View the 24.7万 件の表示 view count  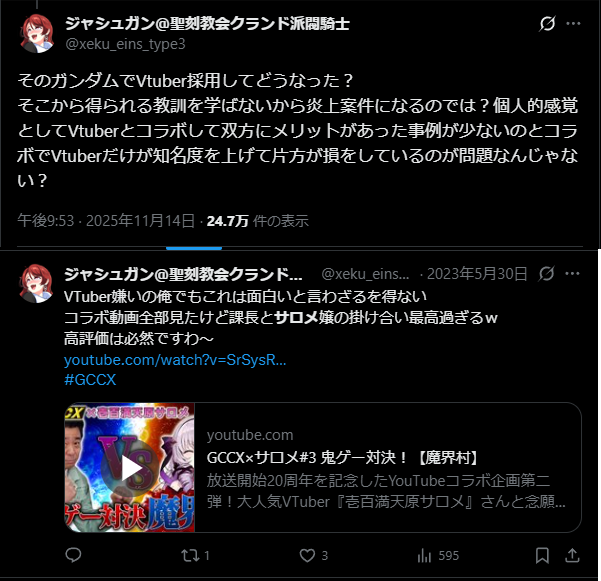[258, 221]
